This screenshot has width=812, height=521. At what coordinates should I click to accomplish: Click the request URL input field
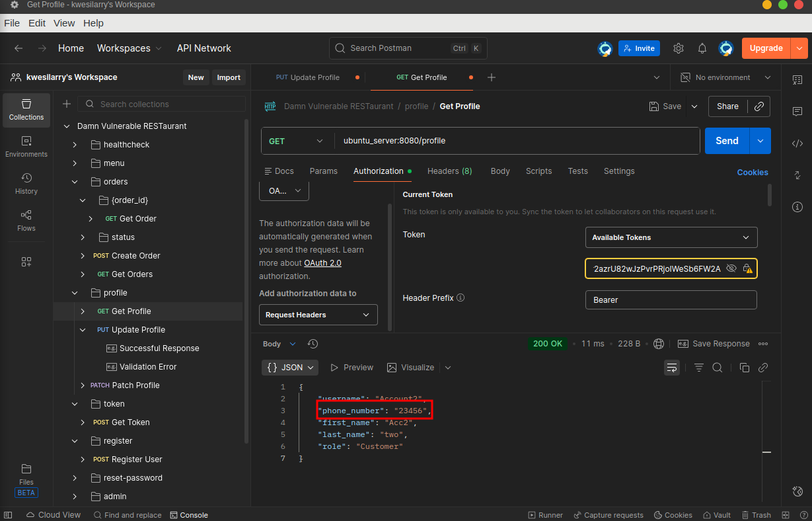(515, 141)
